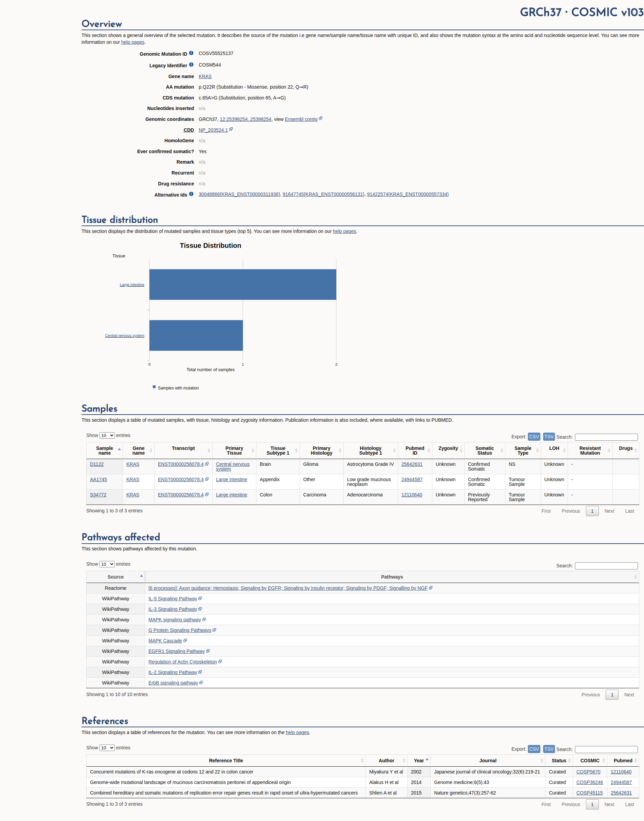
Task: Click Next in the Samples table pagination
Action: pos(609,511)
